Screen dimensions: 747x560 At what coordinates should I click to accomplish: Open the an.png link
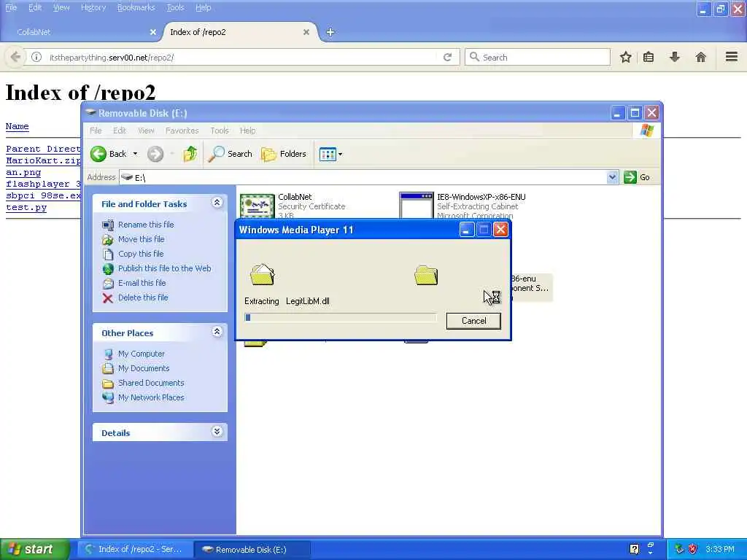[x=23, y=172]
